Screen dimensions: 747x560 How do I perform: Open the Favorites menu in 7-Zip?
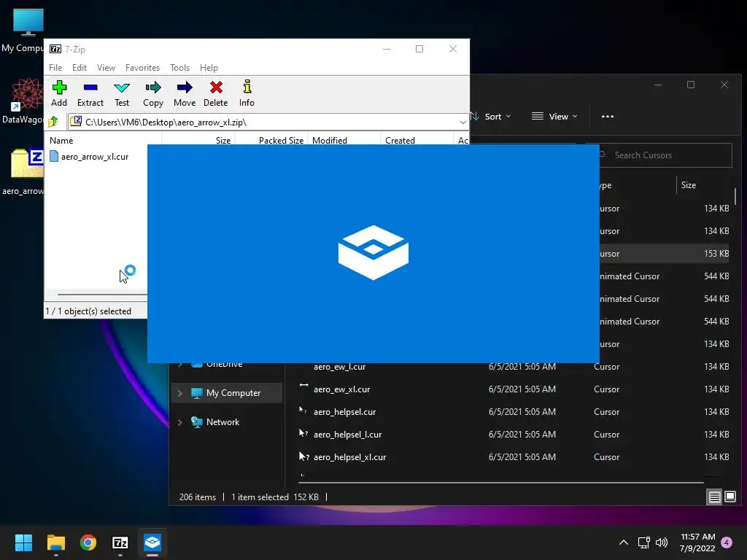[x=142, y=68]
